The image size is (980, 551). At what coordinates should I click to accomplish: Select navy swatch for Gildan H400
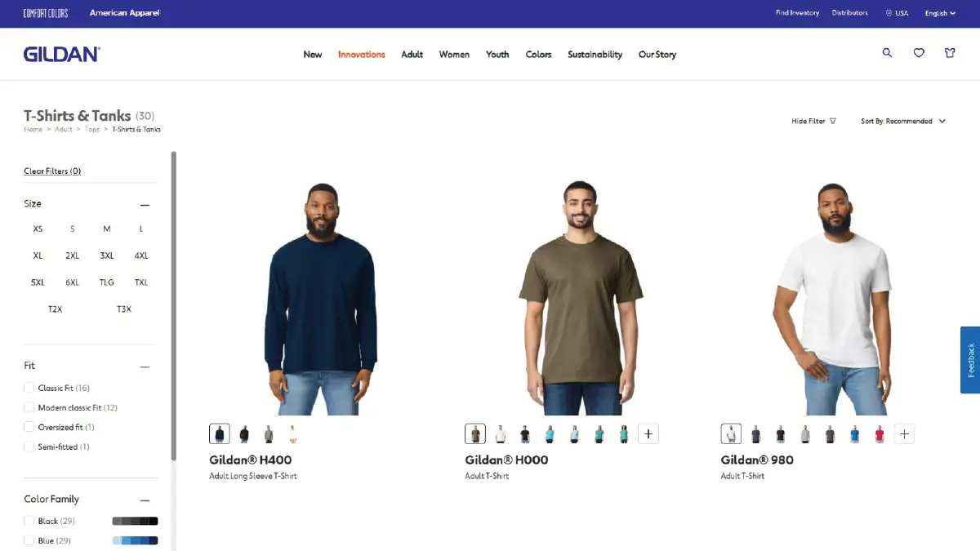click(x=219, y=434)
